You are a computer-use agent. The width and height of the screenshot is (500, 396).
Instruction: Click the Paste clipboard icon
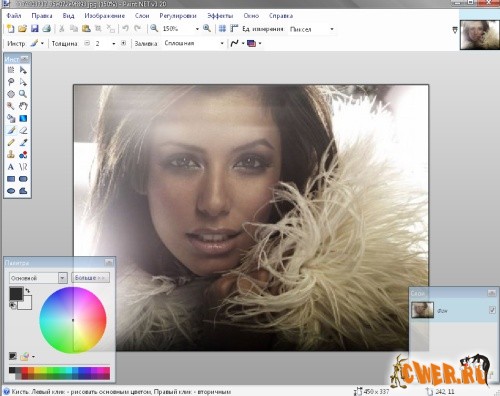(86, 29)
